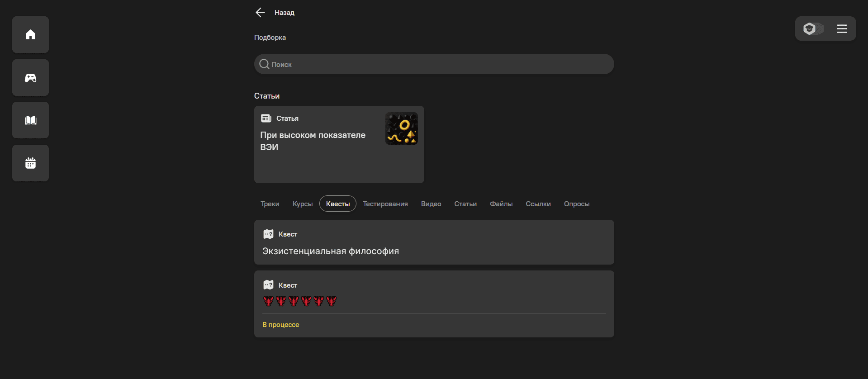Switch to the Треки tab
868x379 pixels.
[270, 204]
